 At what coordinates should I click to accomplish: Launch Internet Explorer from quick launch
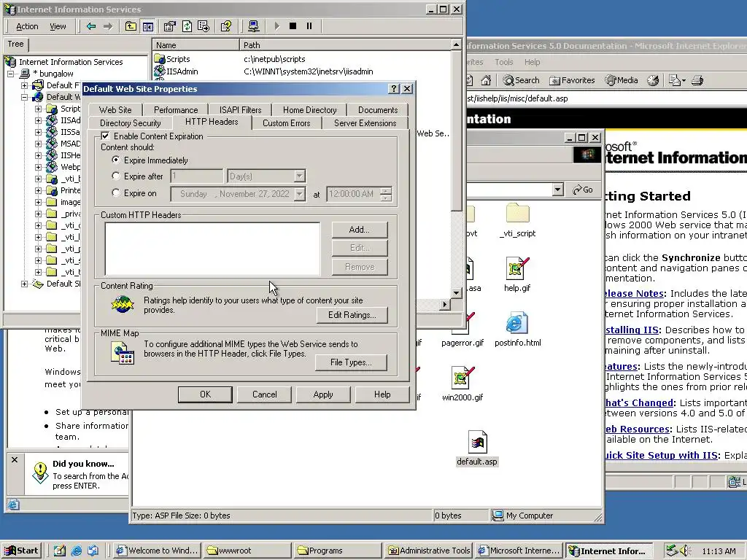[76, 551]
